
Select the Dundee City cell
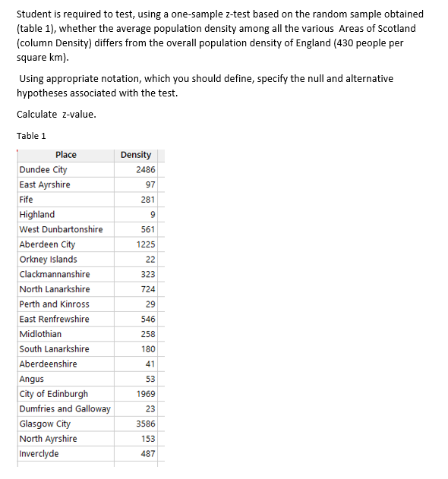[x=66, y=169]
